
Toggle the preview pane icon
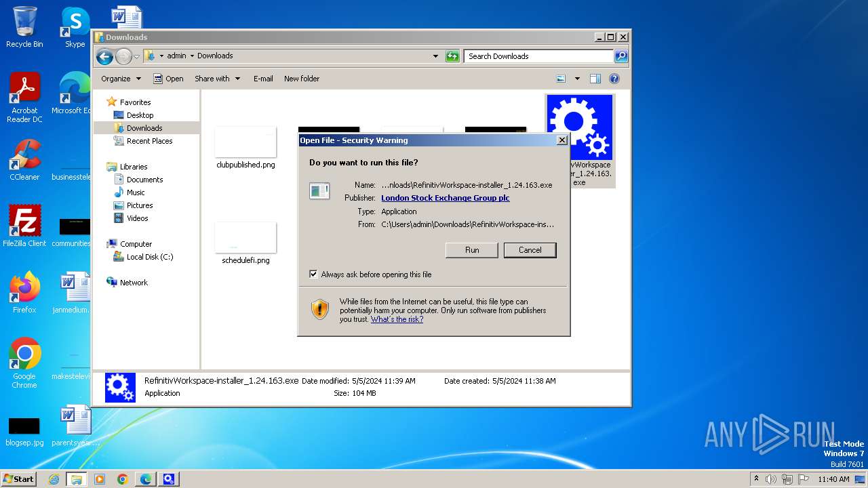[595, 79]
